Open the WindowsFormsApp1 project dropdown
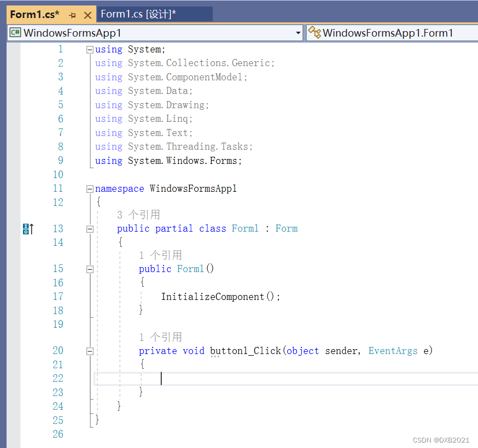 coord(298,33)
